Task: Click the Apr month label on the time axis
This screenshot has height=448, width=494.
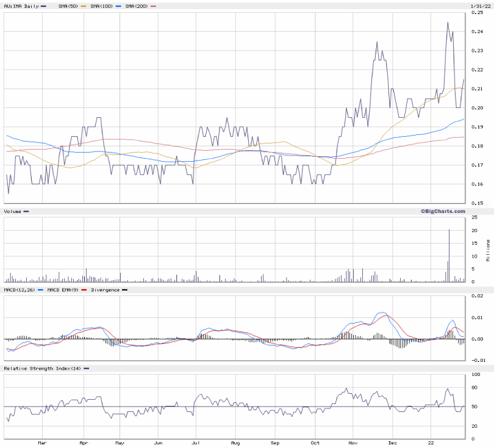Action: 82,443
